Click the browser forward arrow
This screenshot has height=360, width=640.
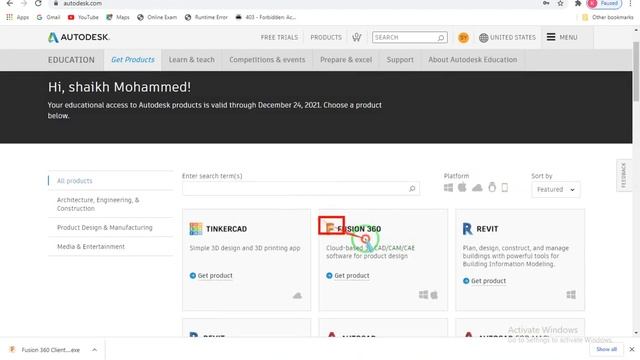click(x=24, y=3)
